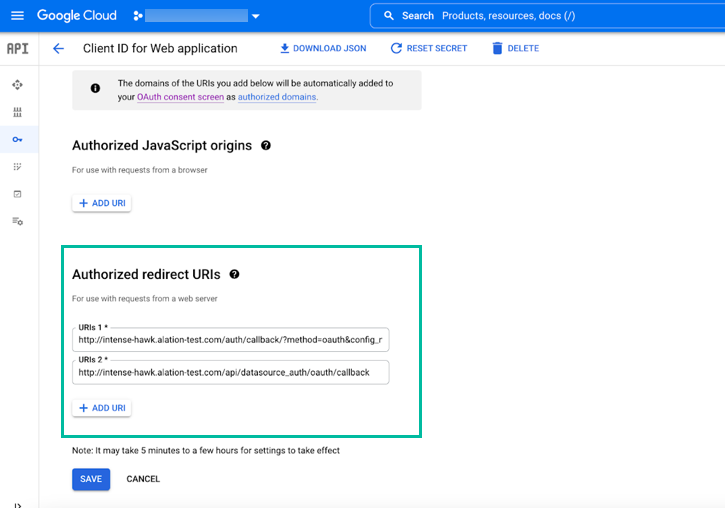Expand the sidebar with bottom chevron

coord(18,505)
